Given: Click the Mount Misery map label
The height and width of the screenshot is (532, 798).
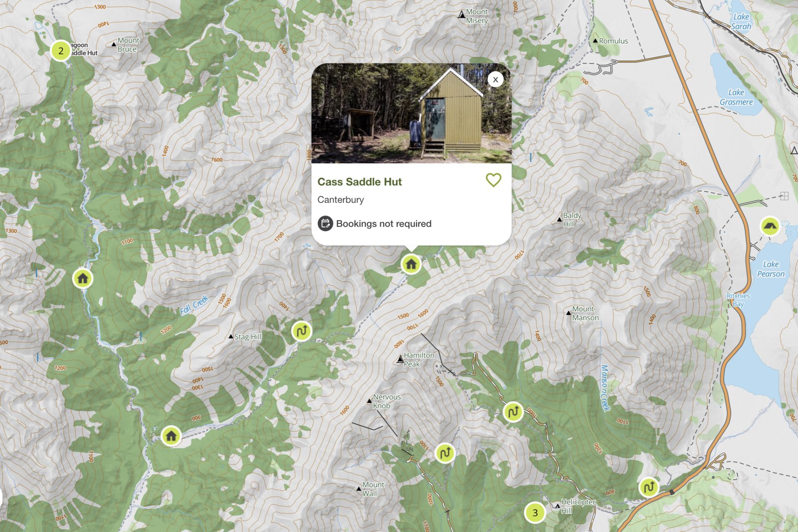Looking at the screenshot, I should click(x=477, y=16).
